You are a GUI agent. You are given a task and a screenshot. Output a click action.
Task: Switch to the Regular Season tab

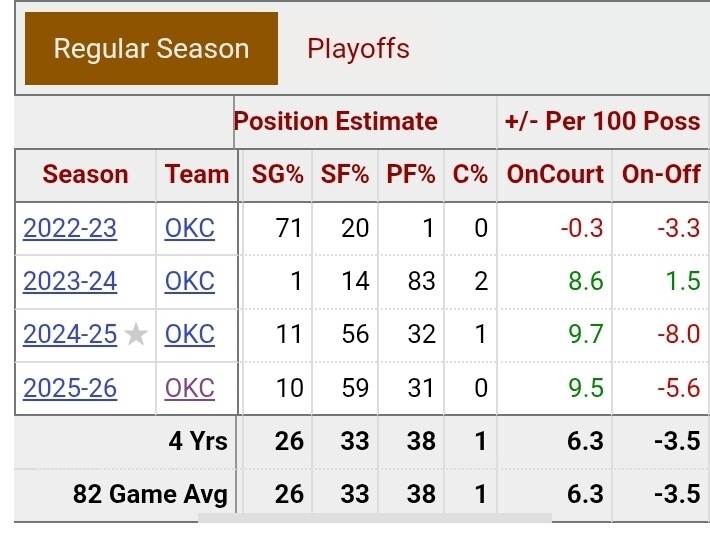coord(151,49)
